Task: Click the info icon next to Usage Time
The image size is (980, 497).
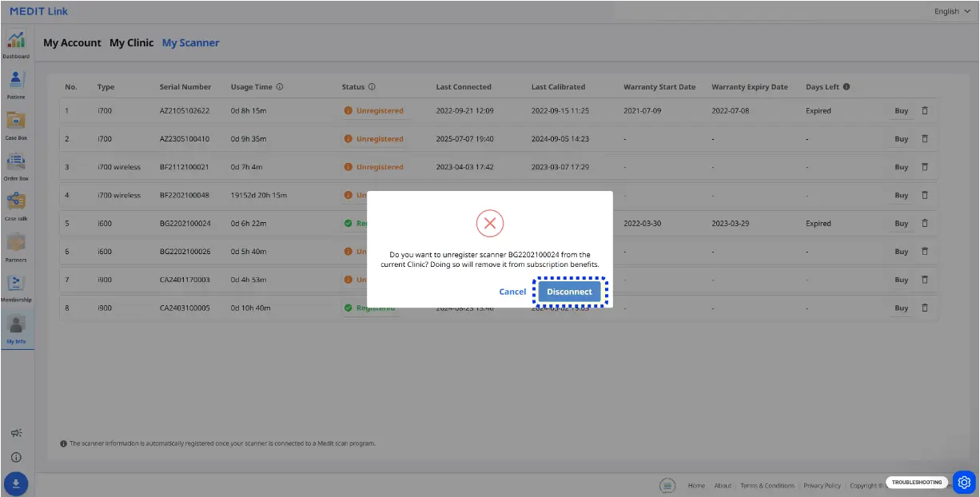Action: (280, 87)
